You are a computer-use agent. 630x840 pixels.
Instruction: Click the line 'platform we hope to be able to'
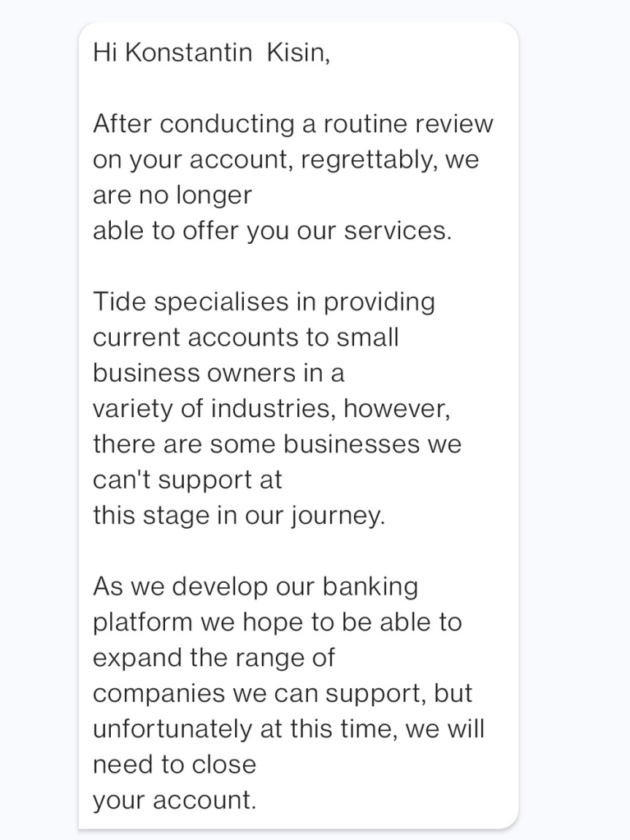tap(277, 622)
